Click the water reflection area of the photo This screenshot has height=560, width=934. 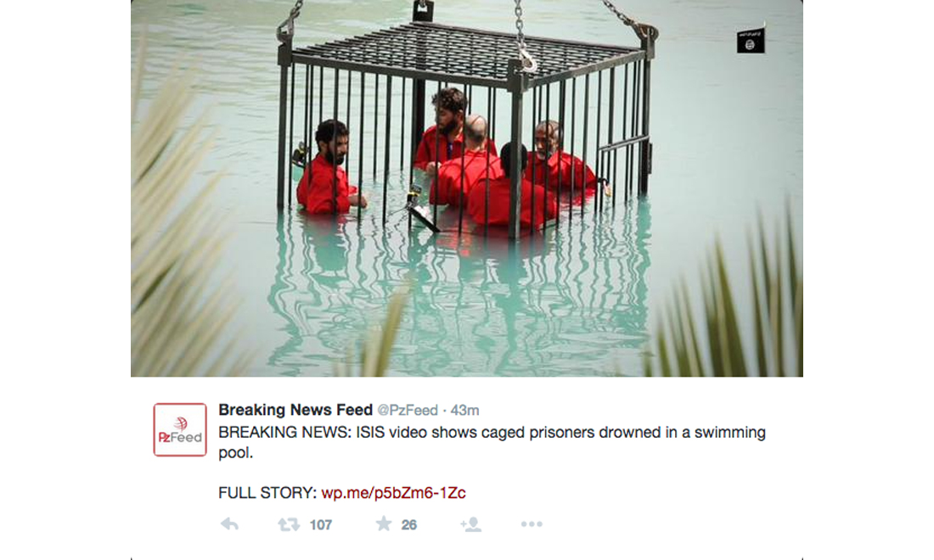click(x=459, y=298)
